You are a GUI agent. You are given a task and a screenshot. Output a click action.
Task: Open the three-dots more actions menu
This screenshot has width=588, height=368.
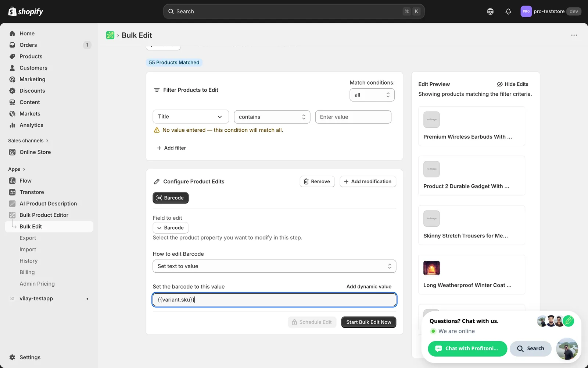click(574, 35)
